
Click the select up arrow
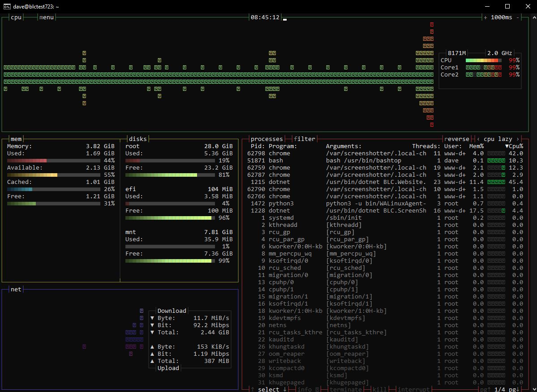point(253,389)
